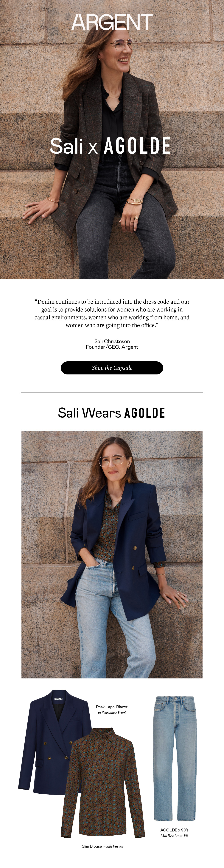Select the Peak Lapel Blazer label
The width and height of the screenshot is (224, 868).
coord(112,707)
